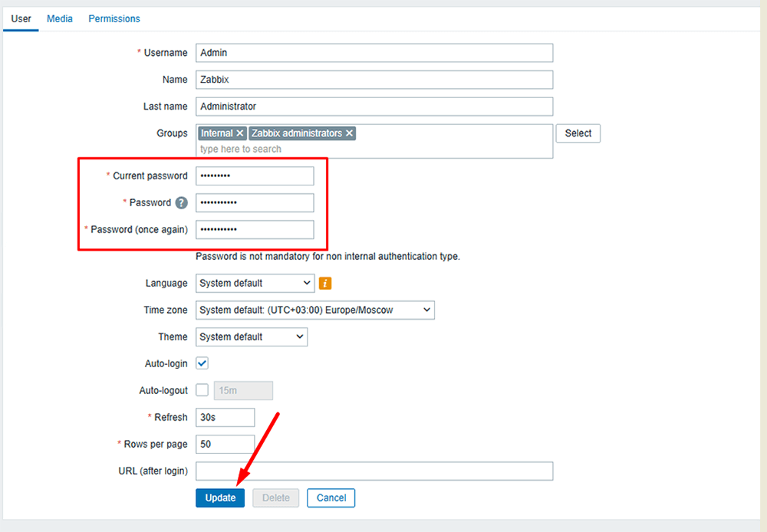Image resolution: width=767 pixels, height=532 pixels.
Task: Click the Cancel button
Action: [x=331, y=498]
